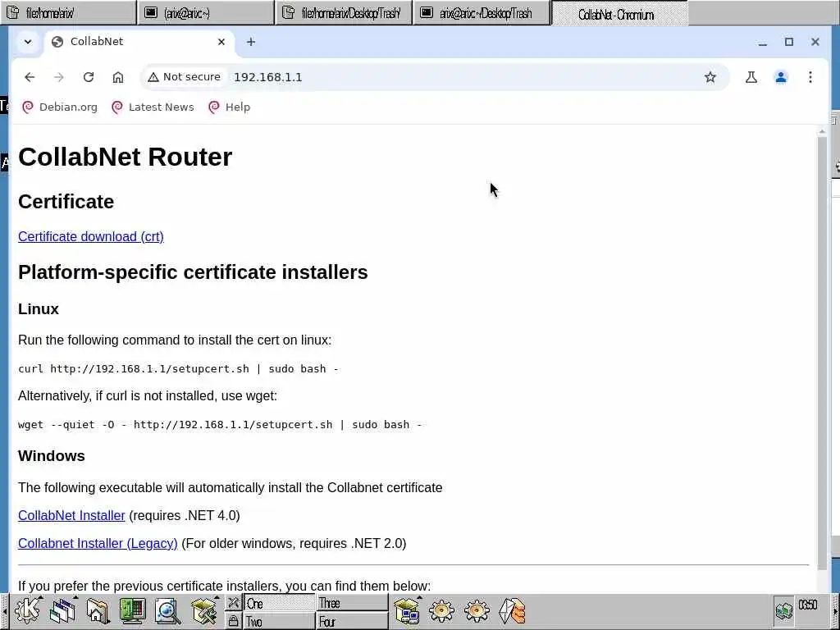Click the Not secure warning chip
The image size is (840, 630).
click(x=185, y=77)
